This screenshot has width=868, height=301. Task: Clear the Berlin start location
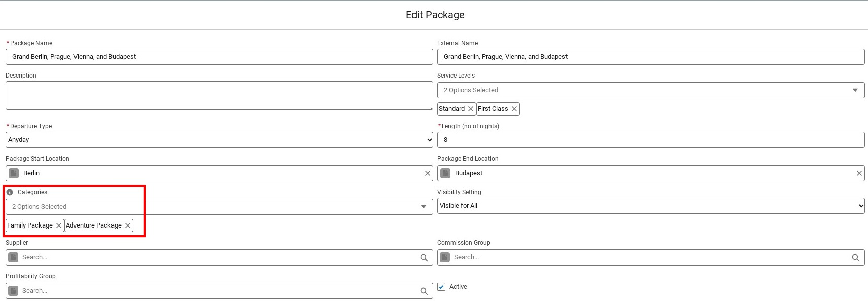[428, 173]
